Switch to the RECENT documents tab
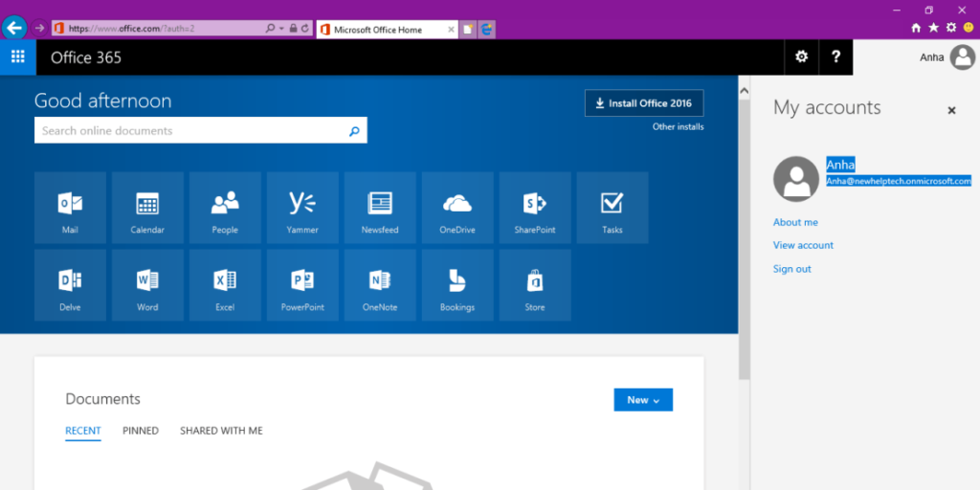The width and height of the screenshot is (980, 490). [83, 431]
